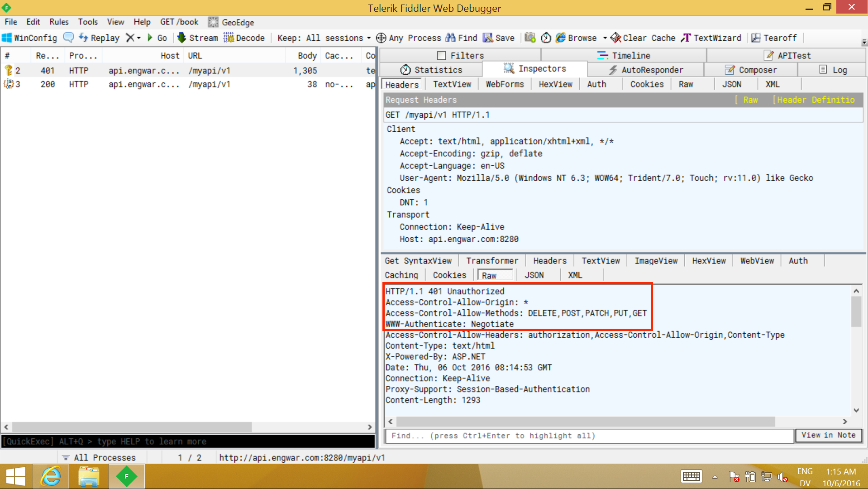Open response Transformer tab
Viewport: 868px width, 489px height.
(492, 261)
